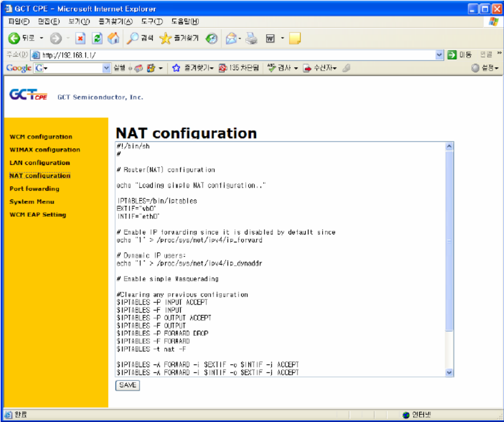Refresh the page using the green arrows icon

[97, 38]
